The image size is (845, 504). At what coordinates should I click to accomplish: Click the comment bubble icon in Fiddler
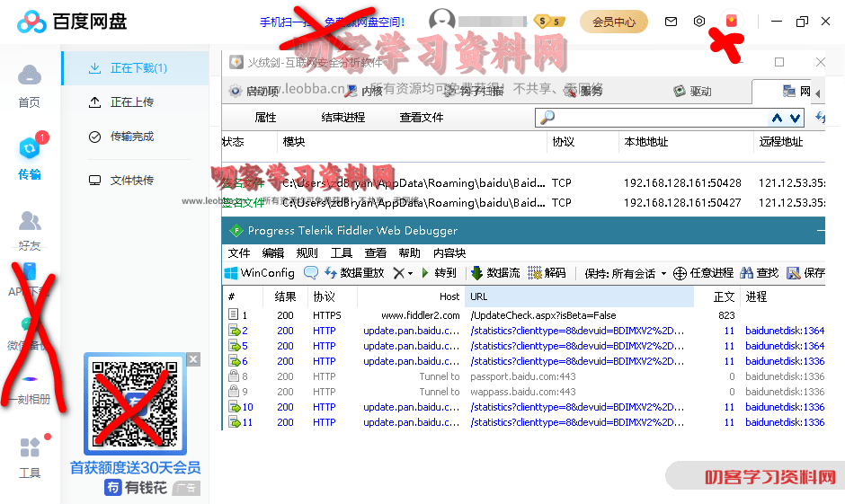point(311,272)
